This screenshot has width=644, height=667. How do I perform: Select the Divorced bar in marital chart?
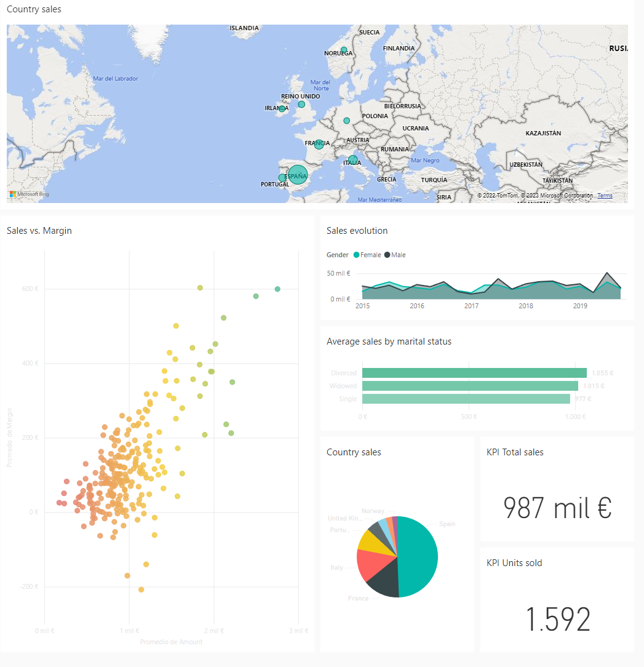click(474, 373)
